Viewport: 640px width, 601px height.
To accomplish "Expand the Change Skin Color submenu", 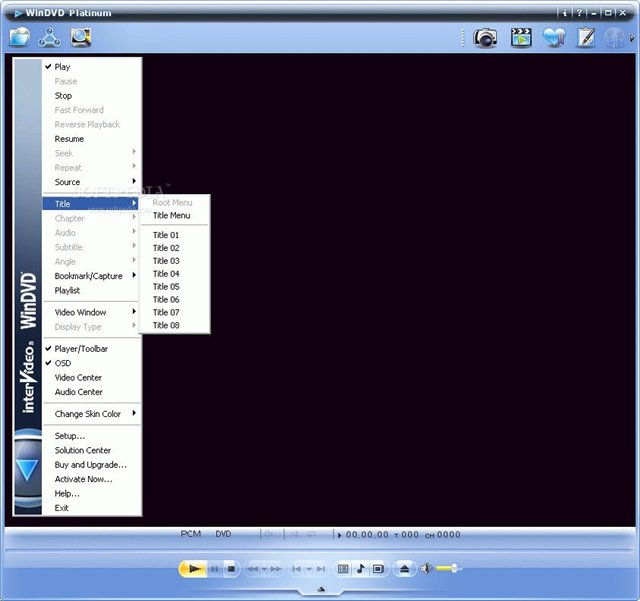I will [x=92, y=414].
